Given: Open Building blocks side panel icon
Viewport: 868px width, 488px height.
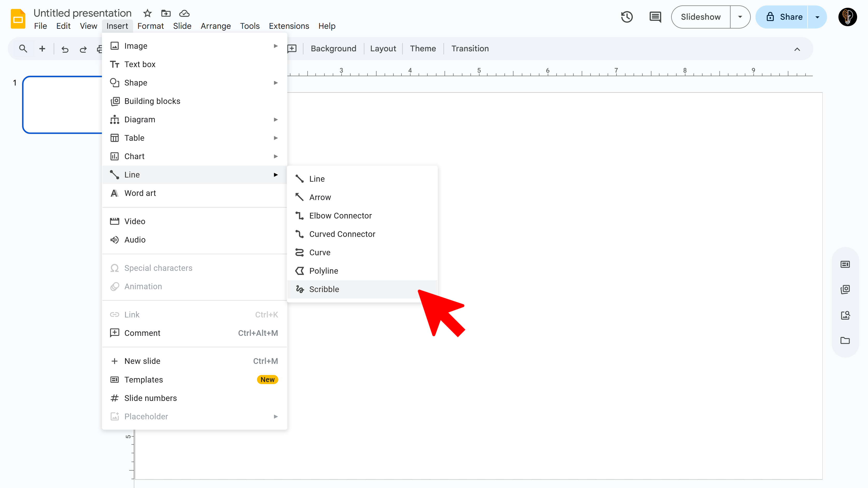Looking at the screenshot, I should click(x=845, y=289).
